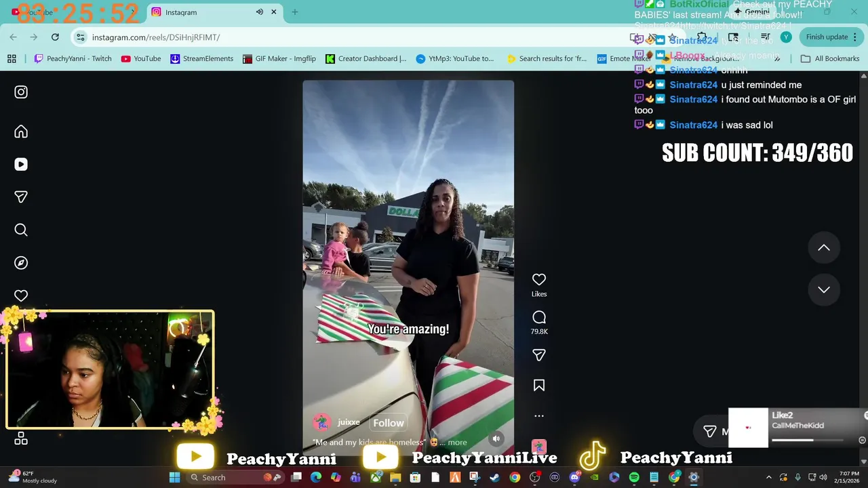Screen dimensions: 868x488
Task: Share the reel via paper-plane icon
Action: [x=539, y=355]
